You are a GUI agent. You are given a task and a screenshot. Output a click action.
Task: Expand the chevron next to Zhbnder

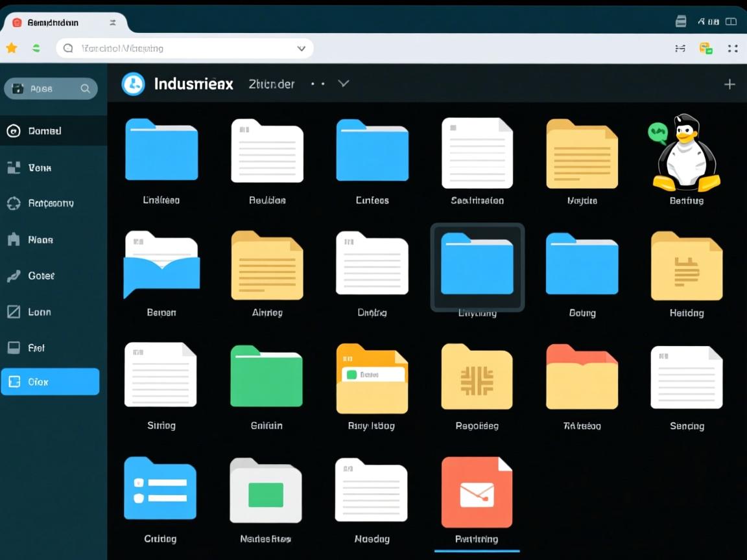pos(344,84)
